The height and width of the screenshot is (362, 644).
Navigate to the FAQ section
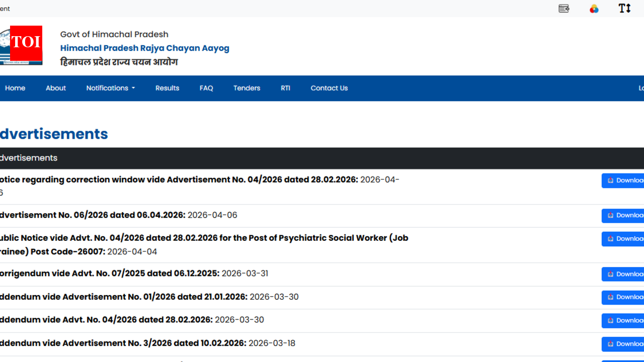tap(206, 88)
